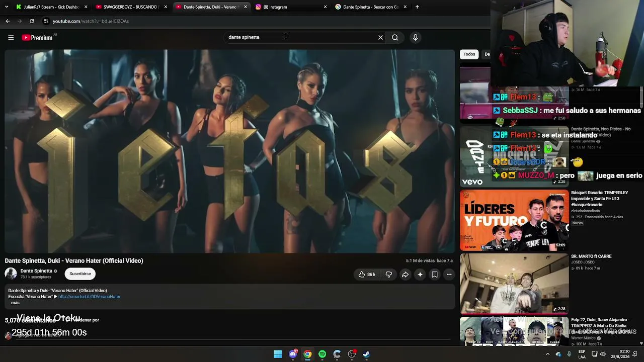The image size is (644, 362).
Task: Run the search with the magnifier button
Action: pyautogui.click(x=395, y=37)
